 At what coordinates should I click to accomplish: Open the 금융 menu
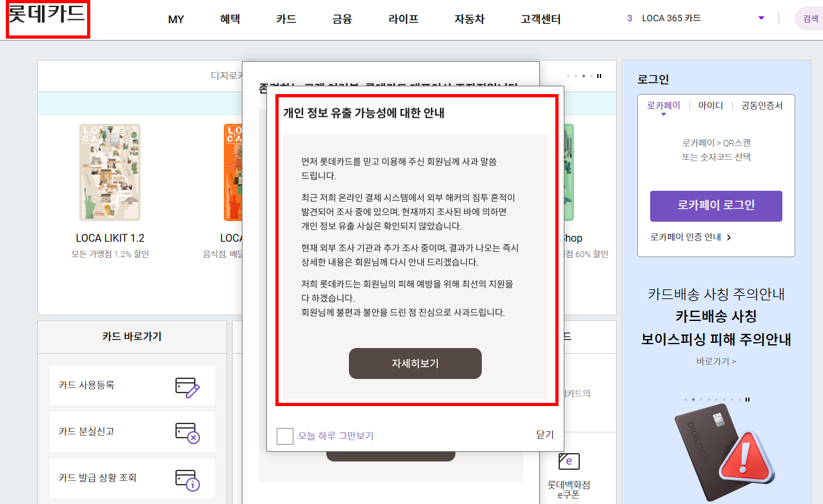342,19
